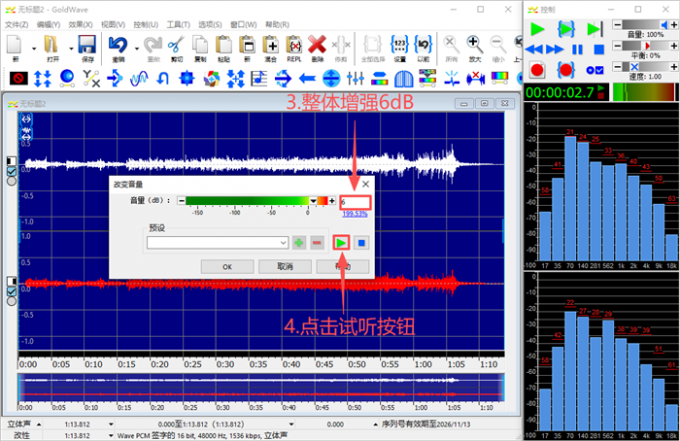Image resolution: width=680 pixels, height=441 pixels.
Task: Click the blue gear Mechanize effect icon
Action: tap(187, 78)
